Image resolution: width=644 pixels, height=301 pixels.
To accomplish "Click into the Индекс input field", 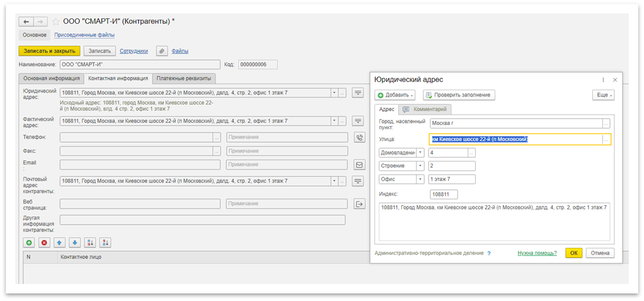I will point(444,194).
